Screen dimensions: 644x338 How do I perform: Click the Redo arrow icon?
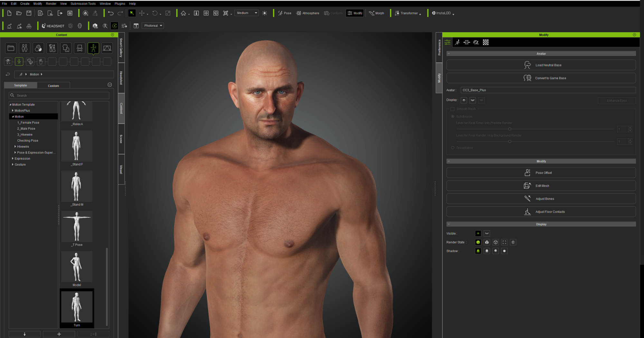[x=120, y=13]
